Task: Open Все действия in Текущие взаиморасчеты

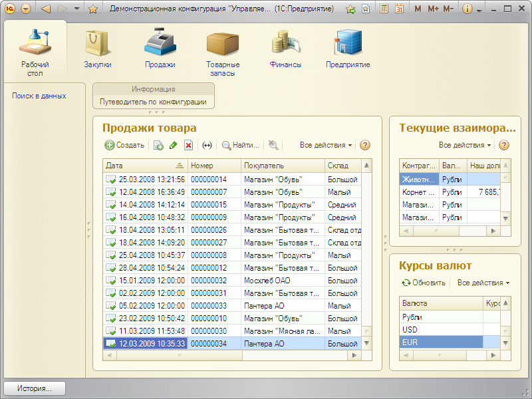Action: [465, 145]
